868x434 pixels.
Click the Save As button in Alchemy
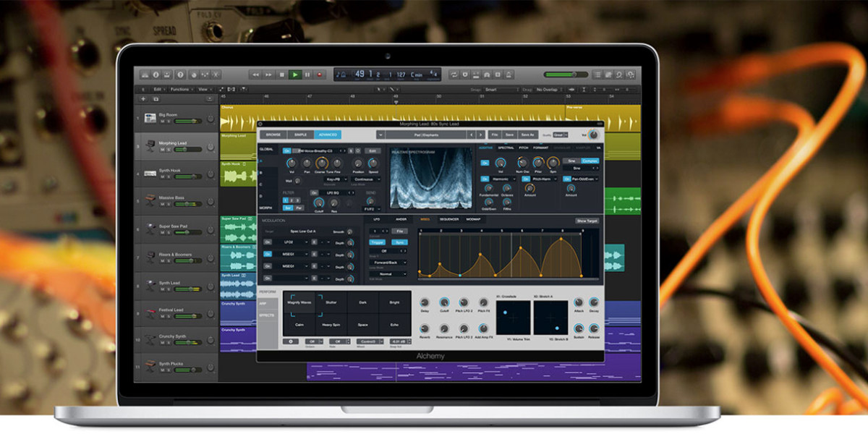click(x=528, y=135)
